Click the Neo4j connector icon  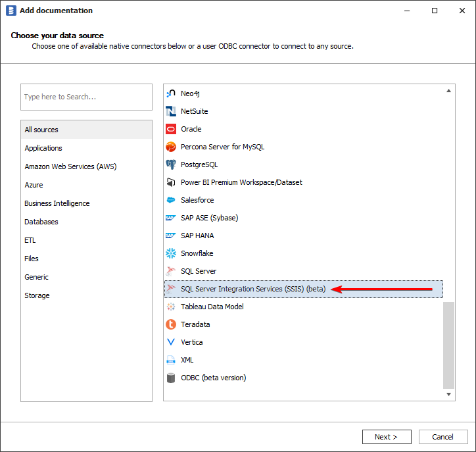(x=171, y=93)
